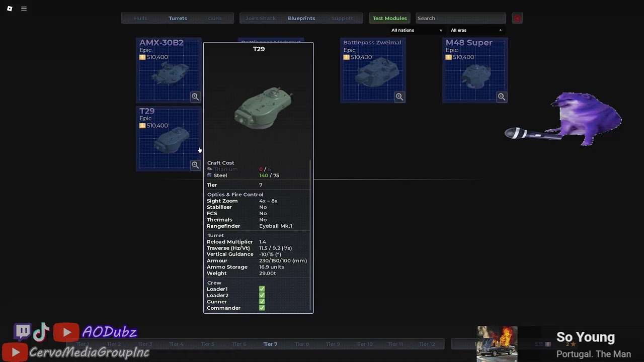
Task: Open the Support tab
Action: pos(342,18)
